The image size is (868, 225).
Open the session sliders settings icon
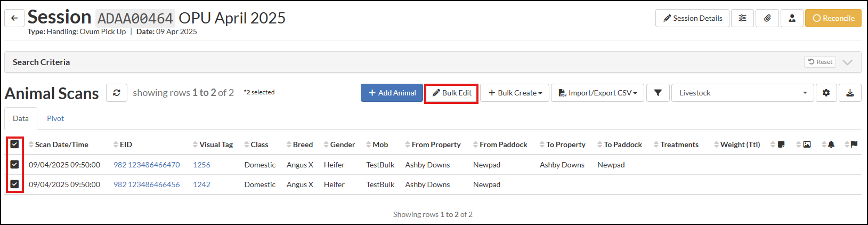742,18
